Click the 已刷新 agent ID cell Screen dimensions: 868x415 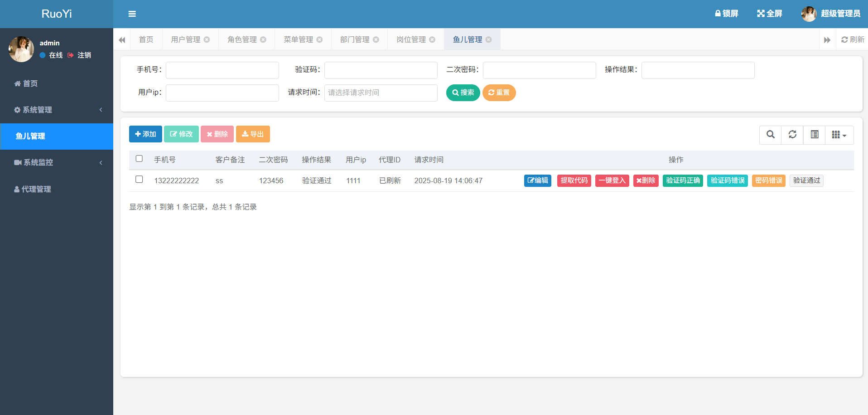(390, 181)
